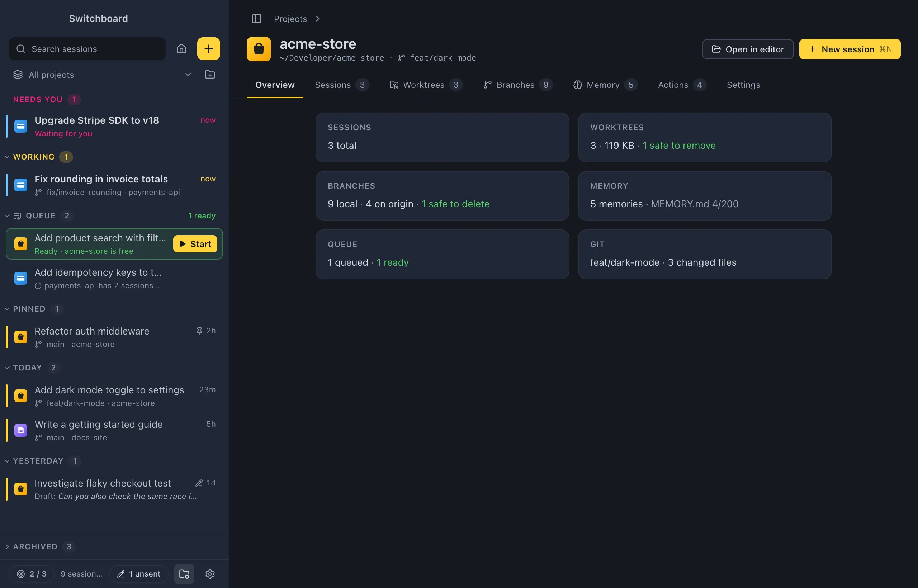918x588 pixels.
Task: Collapse the PINNED section
Action: click(x=7, y=309)
